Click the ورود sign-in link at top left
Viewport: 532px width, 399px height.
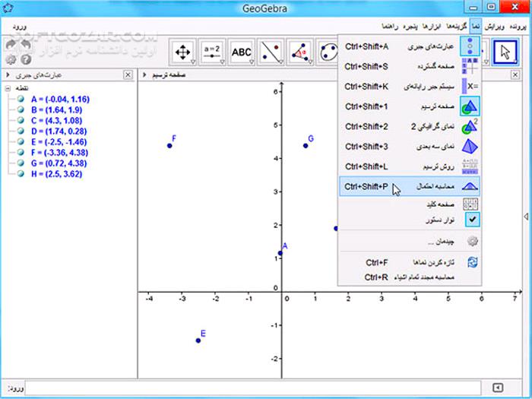19,27
